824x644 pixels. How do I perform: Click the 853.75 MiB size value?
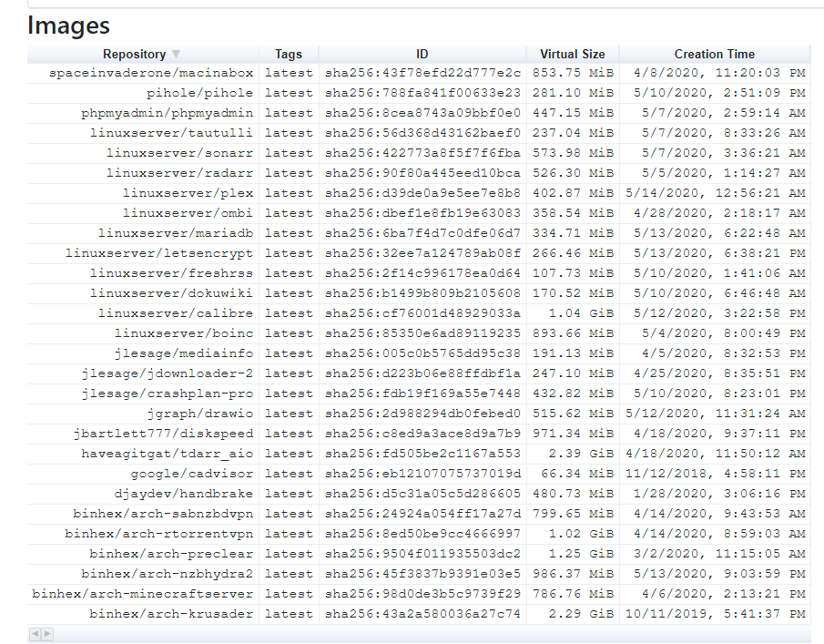[573, 73]
